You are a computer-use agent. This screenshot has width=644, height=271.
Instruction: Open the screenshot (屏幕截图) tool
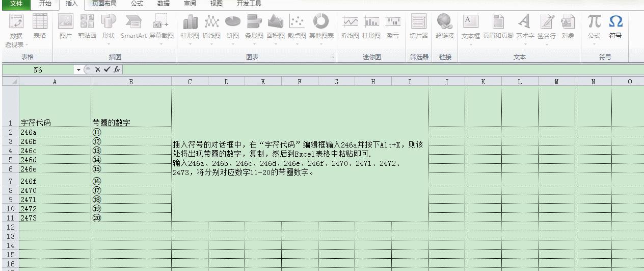[162, 29]
